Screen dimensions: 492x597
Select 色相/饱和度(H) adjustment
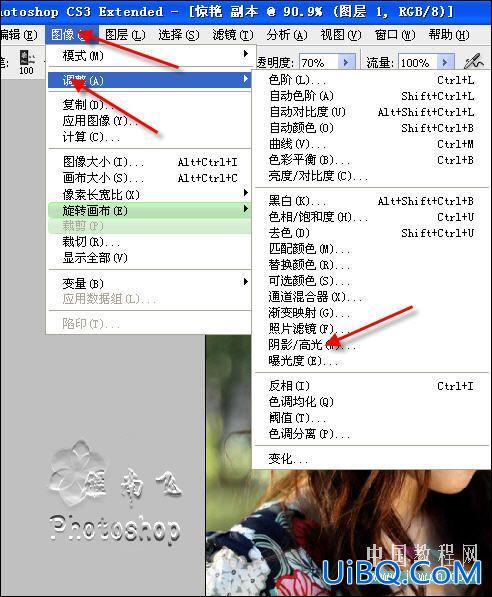pos(372,217)
